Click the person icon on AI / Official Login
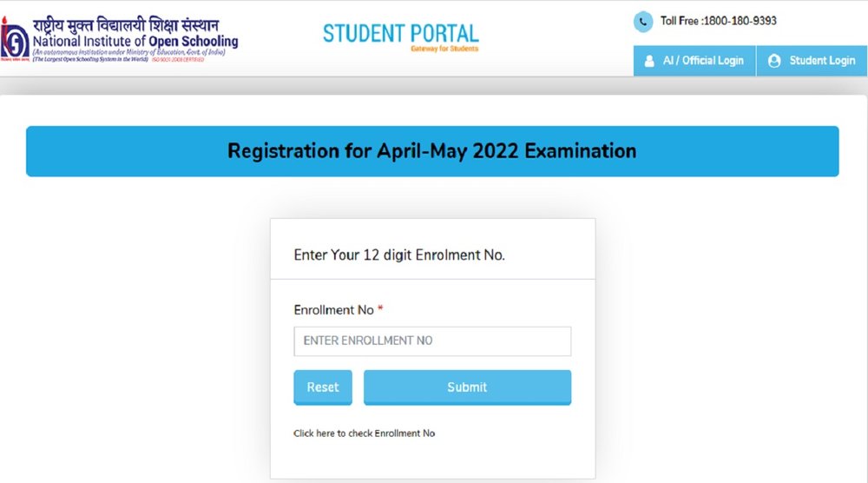This screenshot has width=868, height=483. [649, 61]
